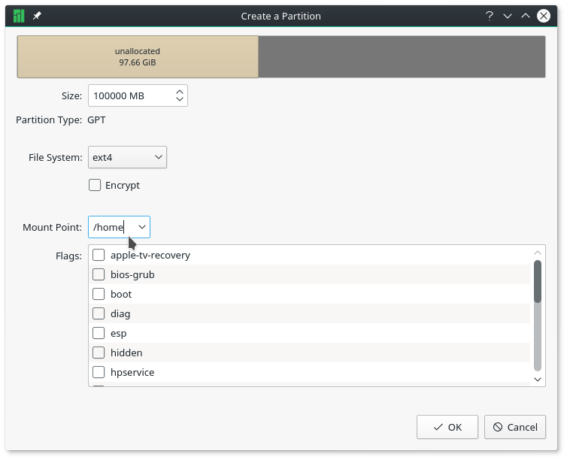
Task: Check the hidden flag
Action: [98, 353]
